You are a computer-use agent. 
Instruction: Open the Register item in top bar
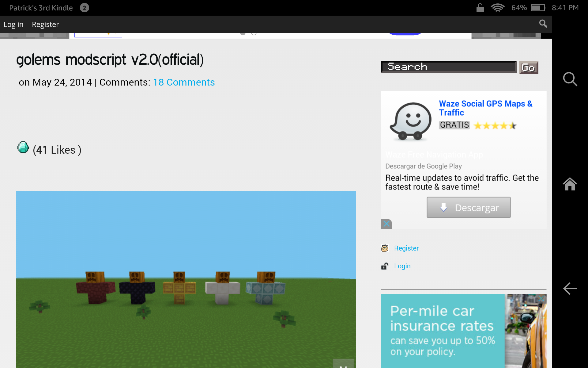(45, 24)
